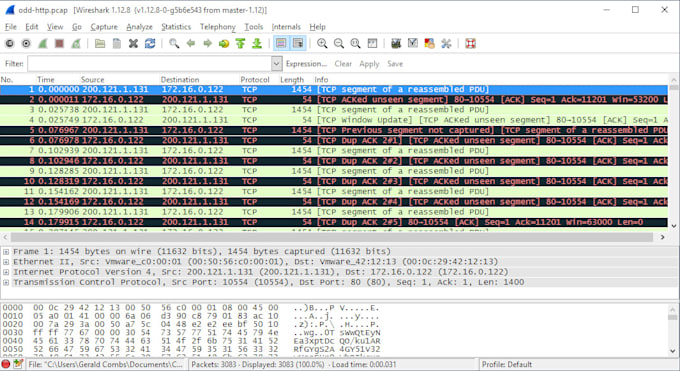Toggle packet list colorization

coord(281,43)
